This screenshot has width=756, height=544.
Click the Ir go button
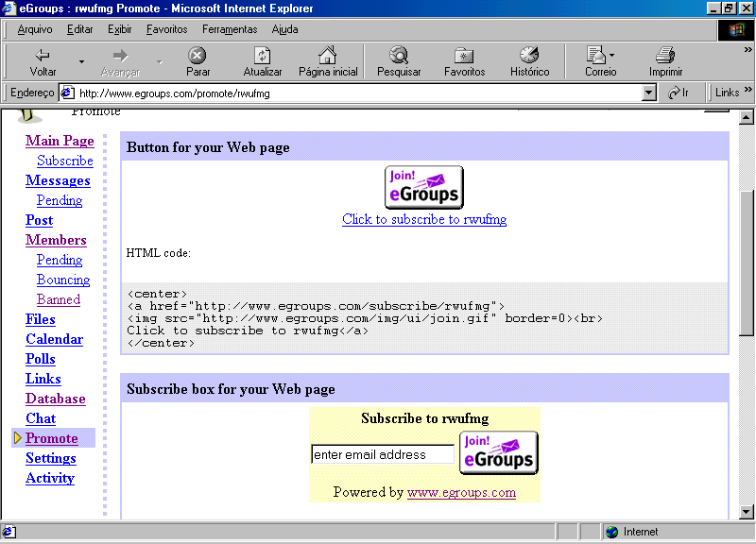[x=679, y=93]
